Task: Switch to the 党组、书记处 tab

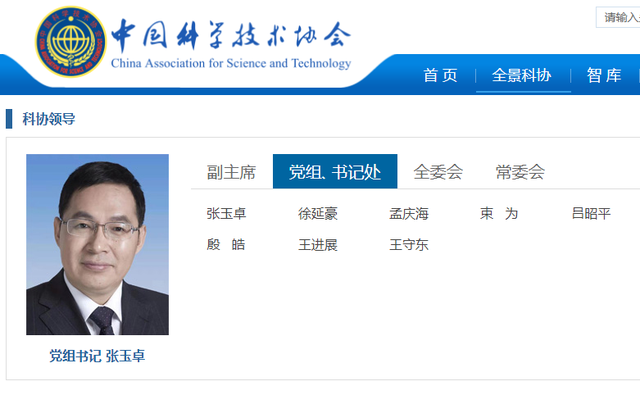Action: [335, 171]
